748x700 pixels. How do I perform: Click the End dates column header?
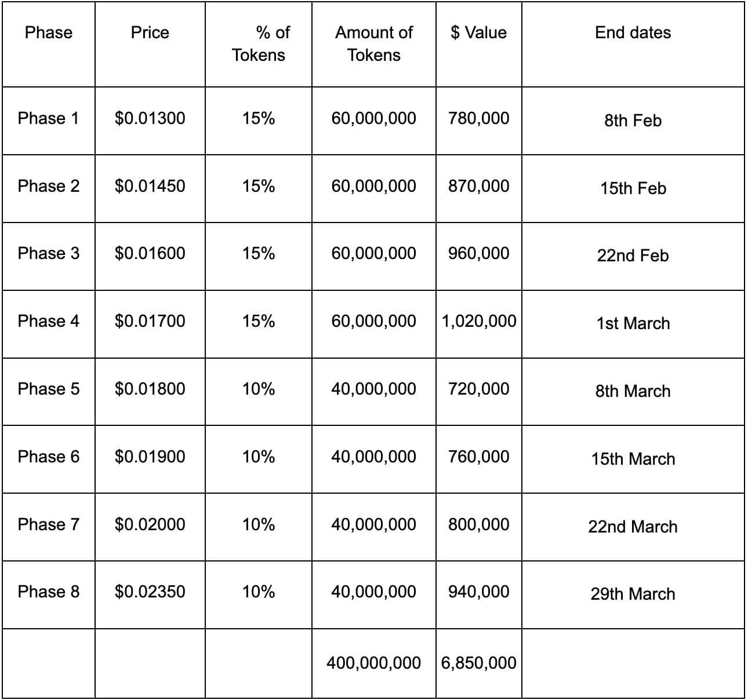pos(633,32)
